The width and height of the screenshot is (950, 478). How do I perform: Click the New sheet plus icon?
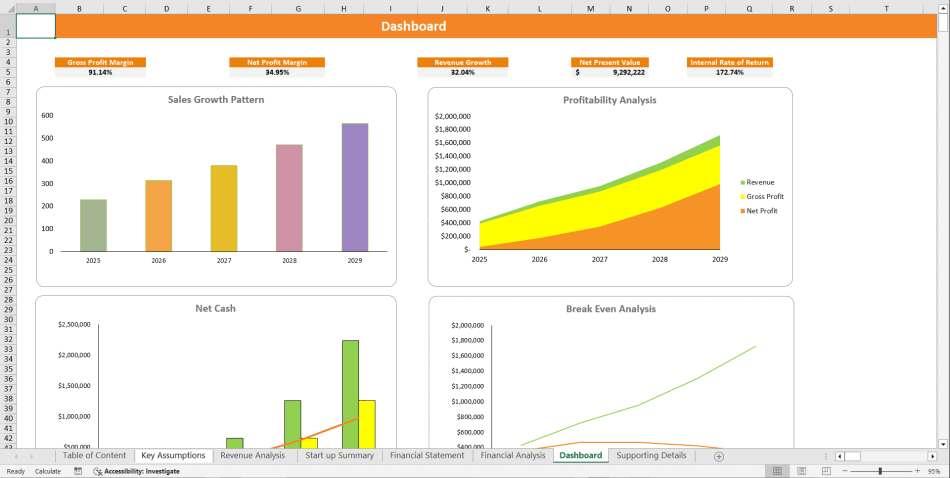(x=718, y=456)
